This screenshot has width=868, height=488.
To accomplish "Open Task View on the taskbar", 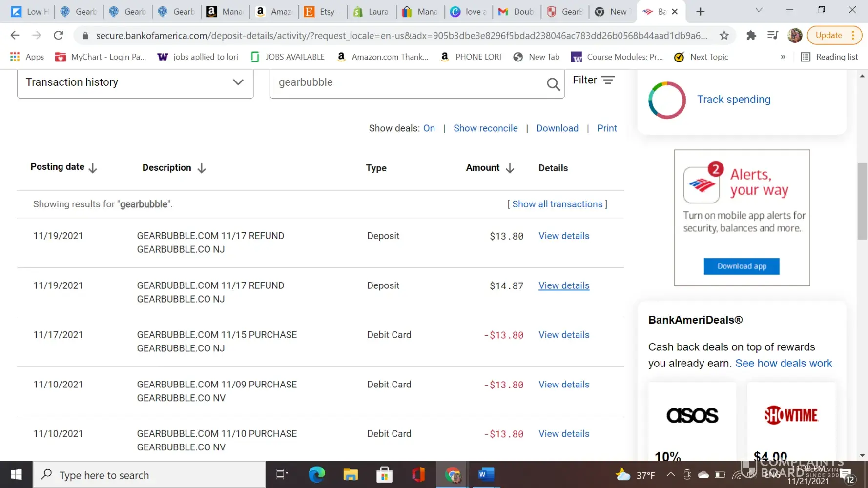I will (282, 475).
